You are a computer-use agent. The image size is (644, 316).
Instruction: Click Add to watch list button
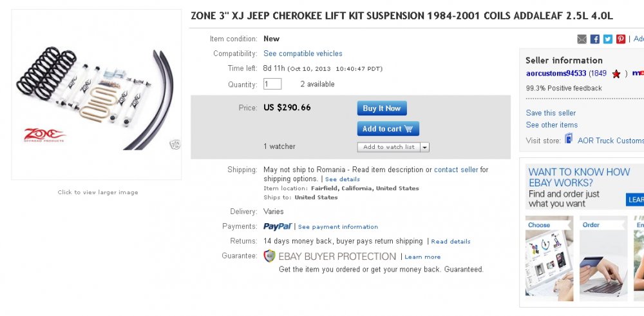pos(388,147)
